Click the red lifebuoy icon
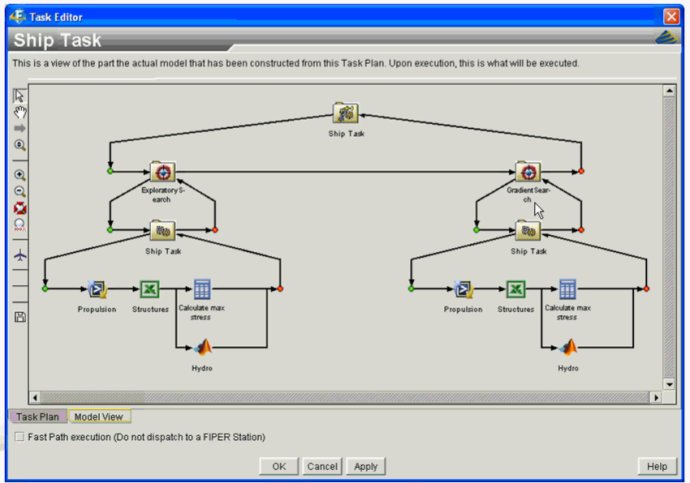The image size is (690, 483). tap(20, 208)
